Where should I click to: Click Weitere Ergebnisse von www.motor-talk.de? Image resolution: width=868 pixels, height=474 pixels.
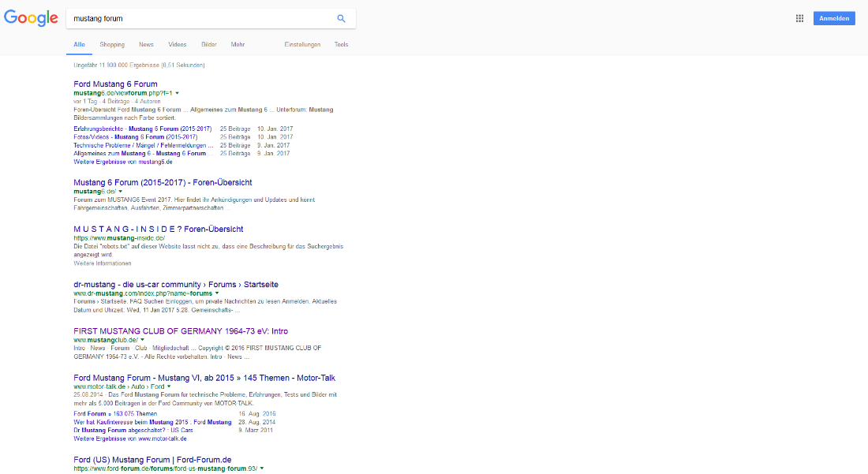tap(130, 439)
